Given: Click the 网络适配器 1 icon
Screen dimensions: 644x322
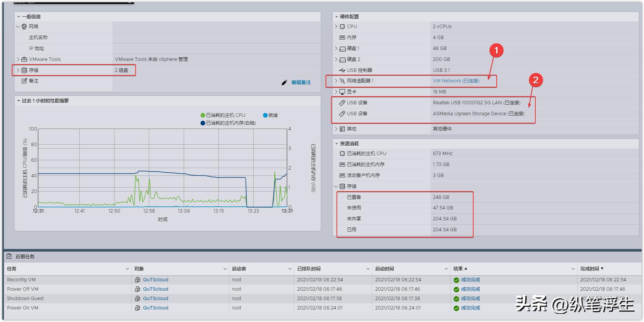Looking at the screenshot, I should pos(342,81).
